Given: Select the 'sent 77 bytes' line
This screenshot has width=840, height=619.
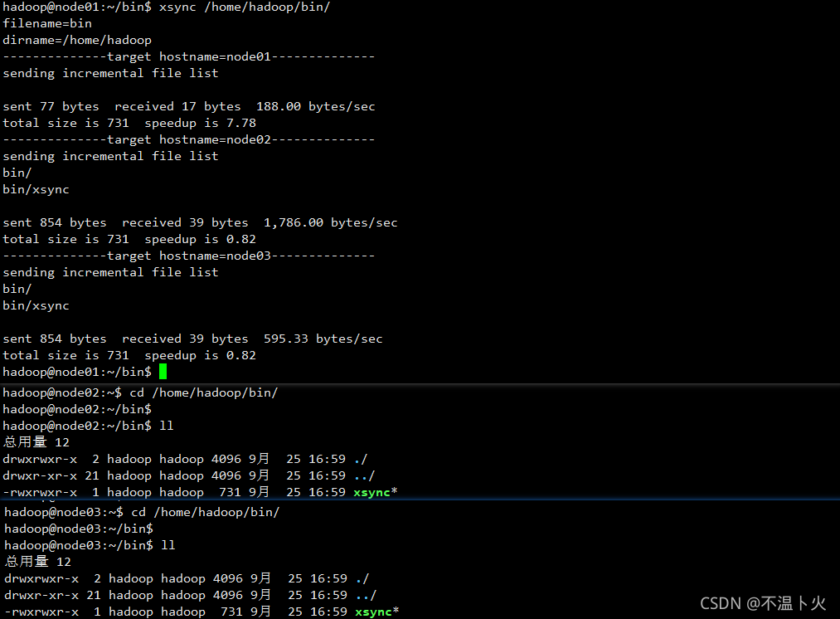Looking at the screenshot, I should point(188,107).
